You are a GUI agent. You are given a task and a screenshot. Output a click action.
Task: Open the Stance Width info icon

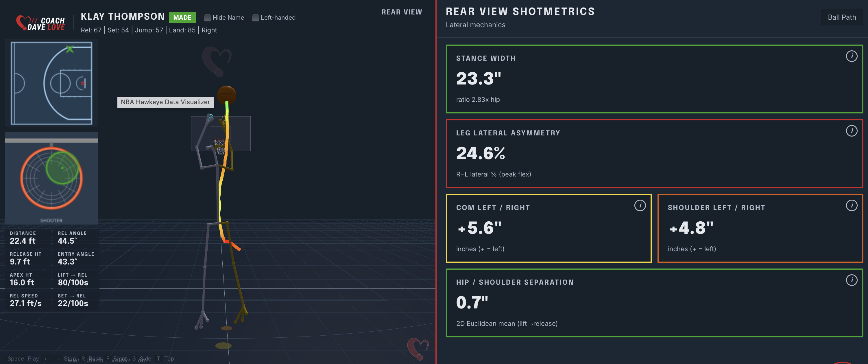(x=851, y=56)
